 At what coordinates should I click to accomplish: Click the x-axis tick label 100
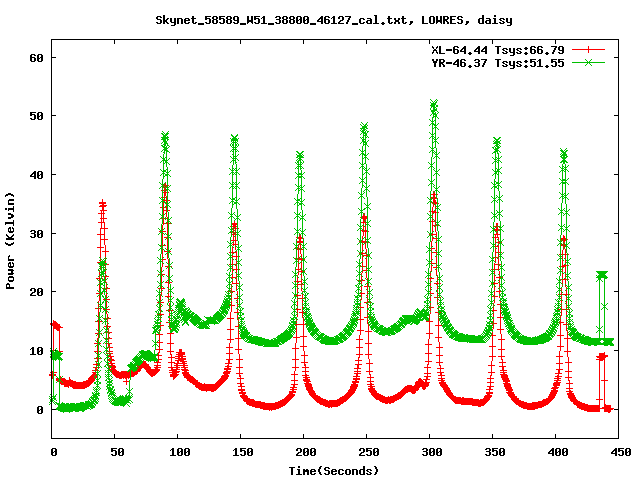pos(180,452)
